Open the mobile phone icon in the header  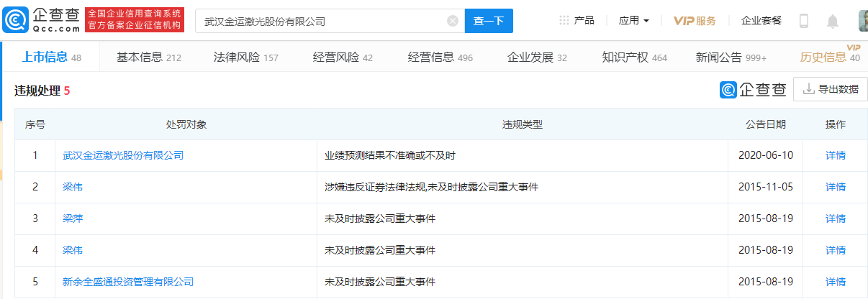tap(804, 21)
